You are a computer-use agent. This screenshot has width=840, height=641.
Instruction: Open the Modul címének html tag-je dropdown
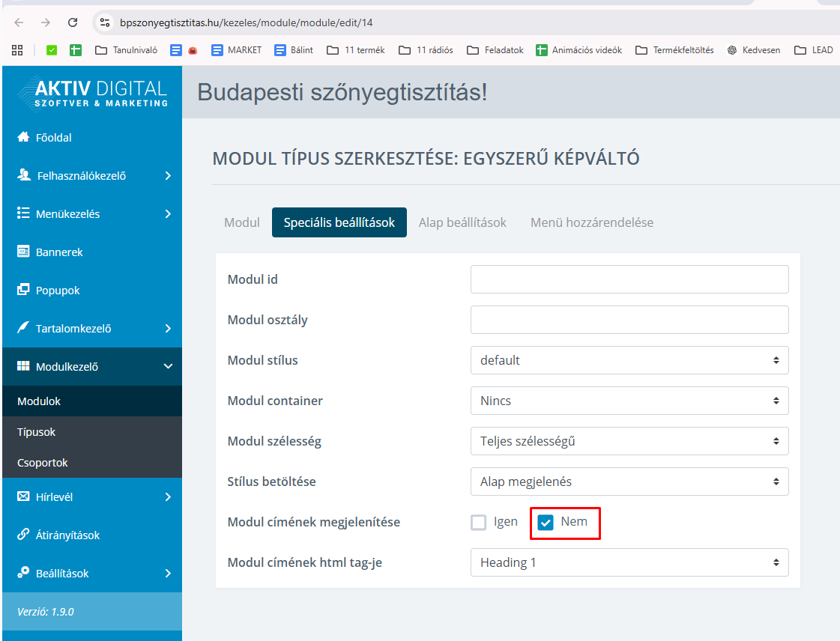point(629,562)
